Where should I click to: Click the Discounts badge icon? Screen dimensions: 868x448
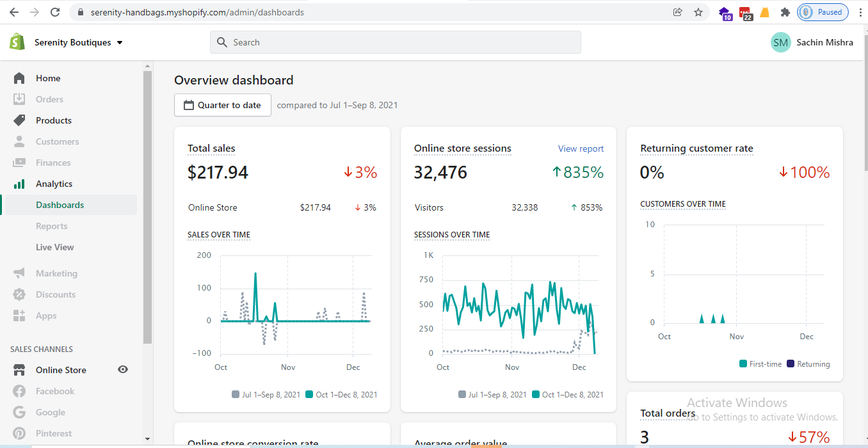tap(19, 294)
